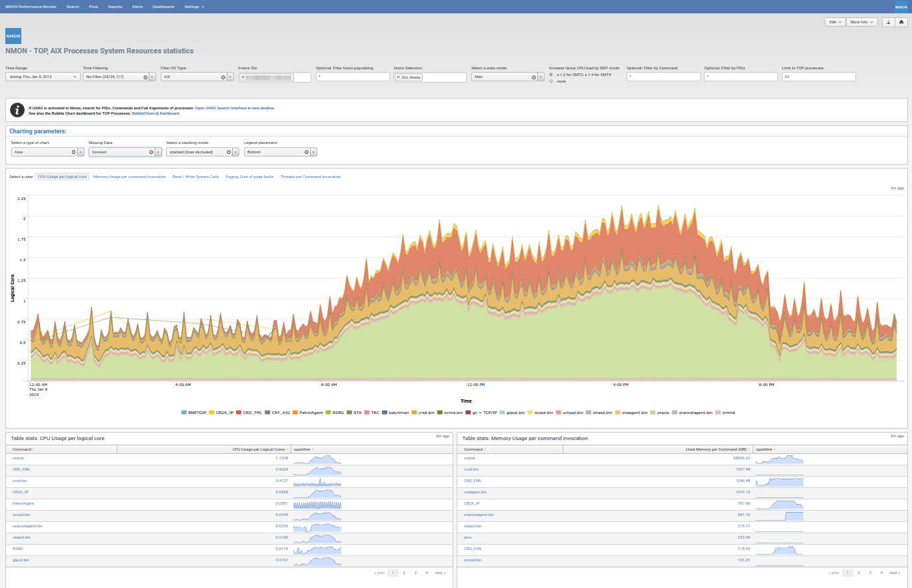Click the CRD_FML legend color swatch

(x=239, y=413)
